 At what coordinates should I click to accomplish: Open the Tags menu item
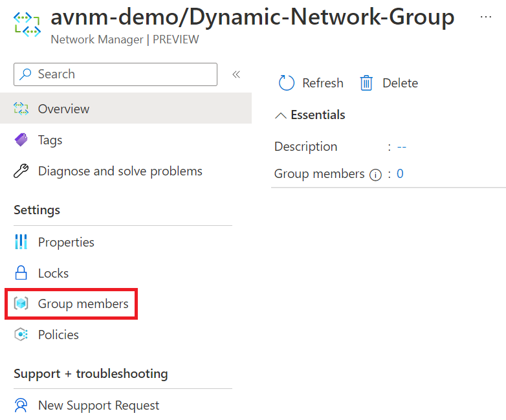(x=50, y=140)
